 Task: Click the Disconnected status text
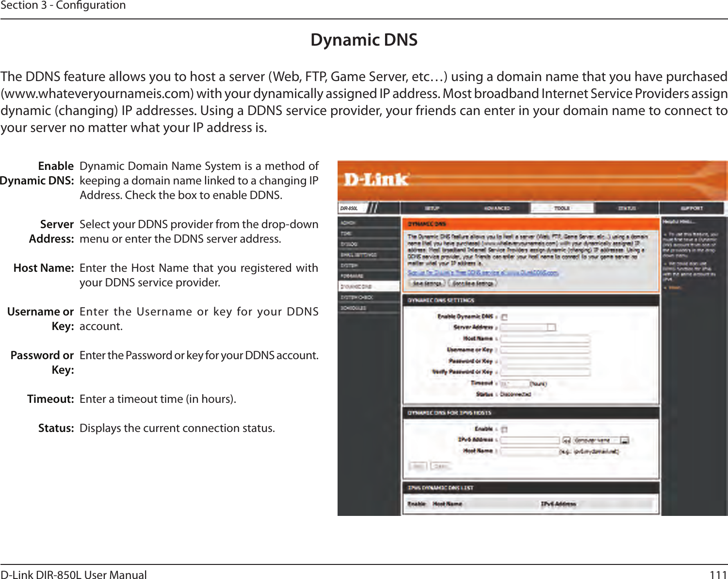click(516, 395)
